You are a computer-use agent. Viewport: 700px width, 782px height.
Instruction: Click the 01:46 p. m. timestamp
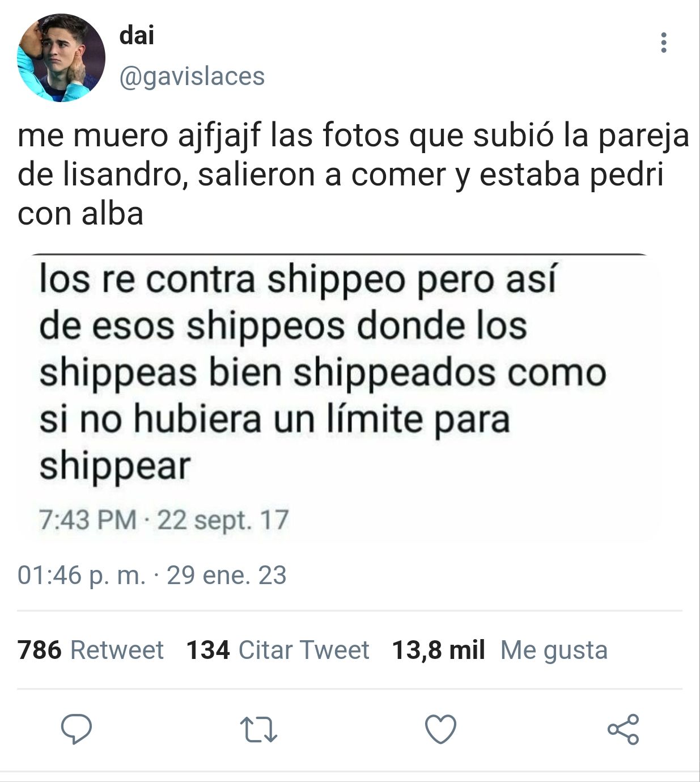(x=82, y=575)
